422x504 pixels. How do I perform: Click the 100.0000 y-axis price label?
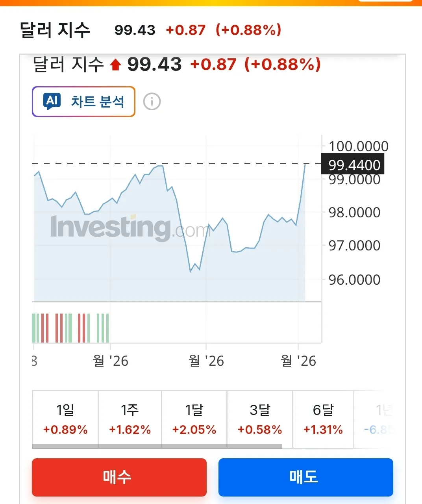(x=358, y=146)
